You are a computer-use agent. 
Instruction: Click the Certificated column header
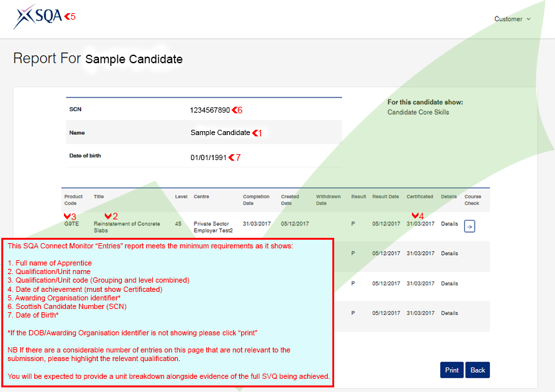pyautogui.click(x=420, y=196)
